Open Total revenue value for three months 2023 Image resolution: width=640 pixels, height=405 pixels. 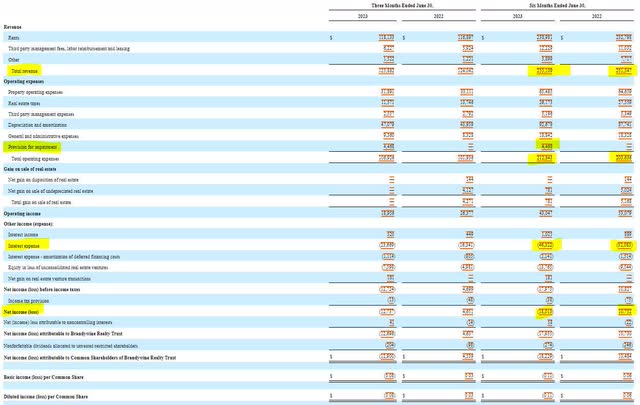(387, 71)
